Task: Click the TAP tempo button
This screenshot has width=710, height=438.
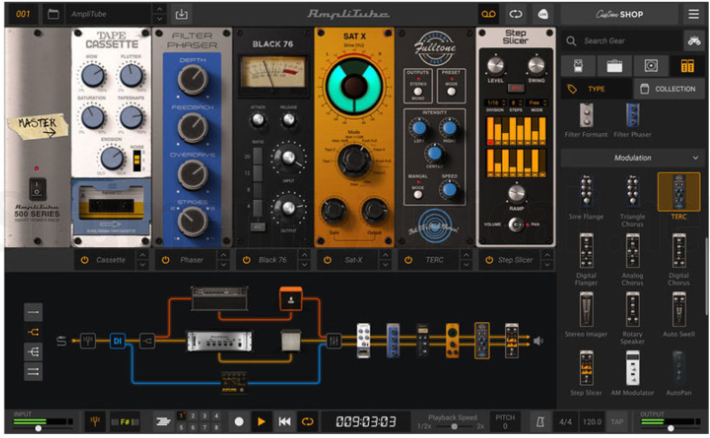Action: (617, 422)
